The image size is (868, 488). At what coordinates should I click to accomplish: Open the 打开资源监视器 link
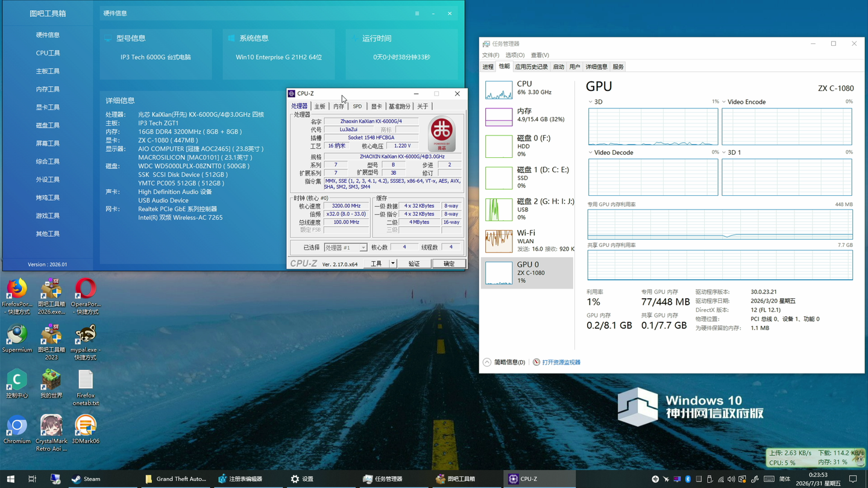point(561,362)
